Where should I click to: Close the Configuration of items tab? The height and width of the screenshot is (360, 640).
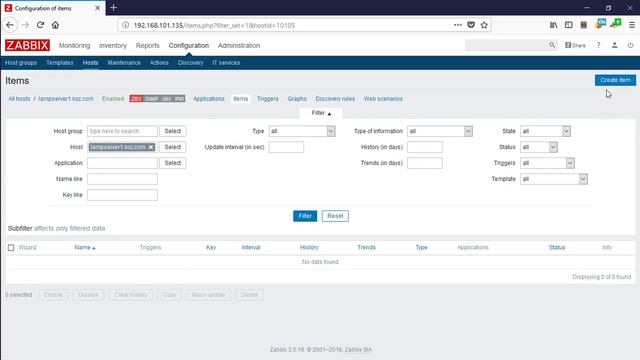(x=98, y=8)
